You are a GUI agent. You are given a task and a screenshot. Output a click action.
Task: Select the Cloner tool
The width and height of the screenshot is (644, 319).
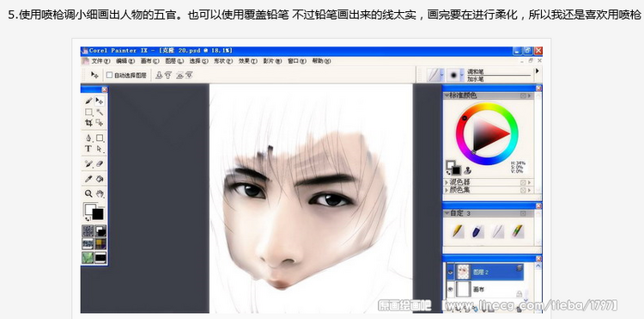[x=88, y=163]
